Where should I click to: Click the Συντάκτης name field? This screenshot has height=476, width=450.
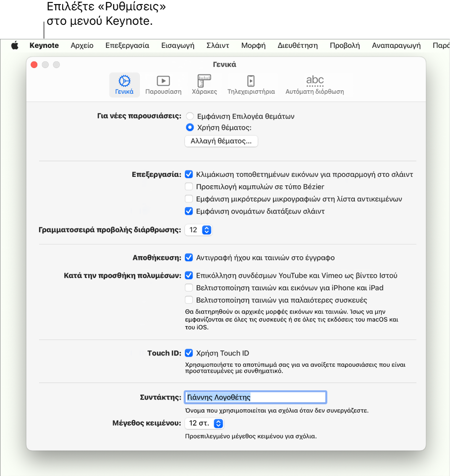[255, 397]
